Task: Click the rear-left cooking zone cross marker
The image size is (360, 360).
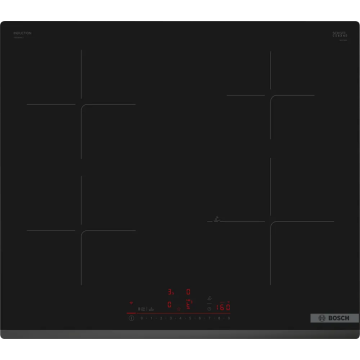Action: 81,104
